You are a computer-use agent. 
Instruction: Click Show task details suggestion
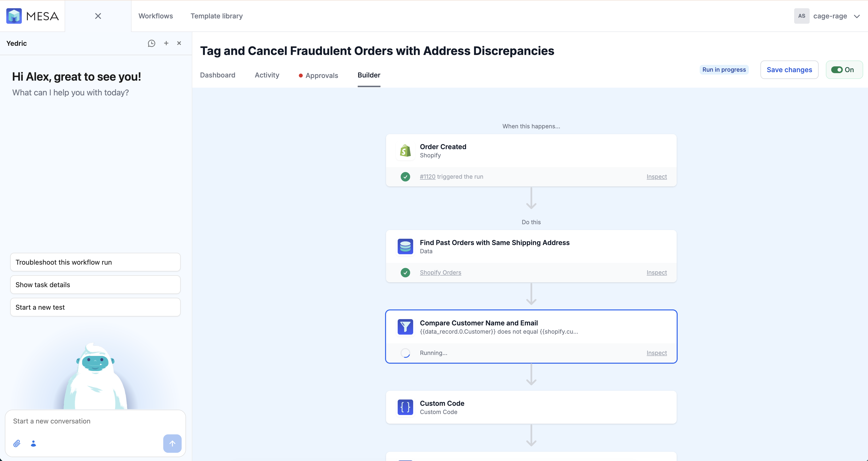click(x=95, y=285)
